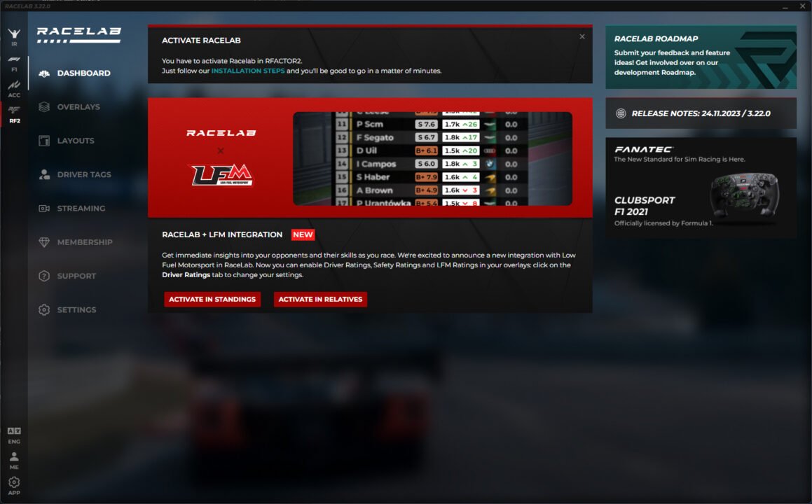Viewport: 812px width, 504px height.
Task: Click the NEW badge beside LFM Integration
Action: [x=303, y=234]
